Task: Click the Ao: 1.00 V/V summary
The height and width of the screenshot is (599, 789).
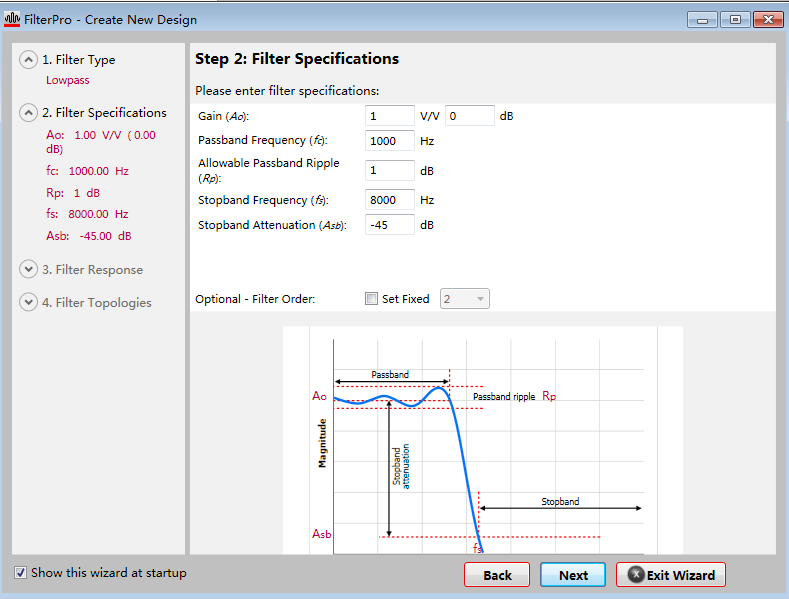Action: click(x=101, y=141)
